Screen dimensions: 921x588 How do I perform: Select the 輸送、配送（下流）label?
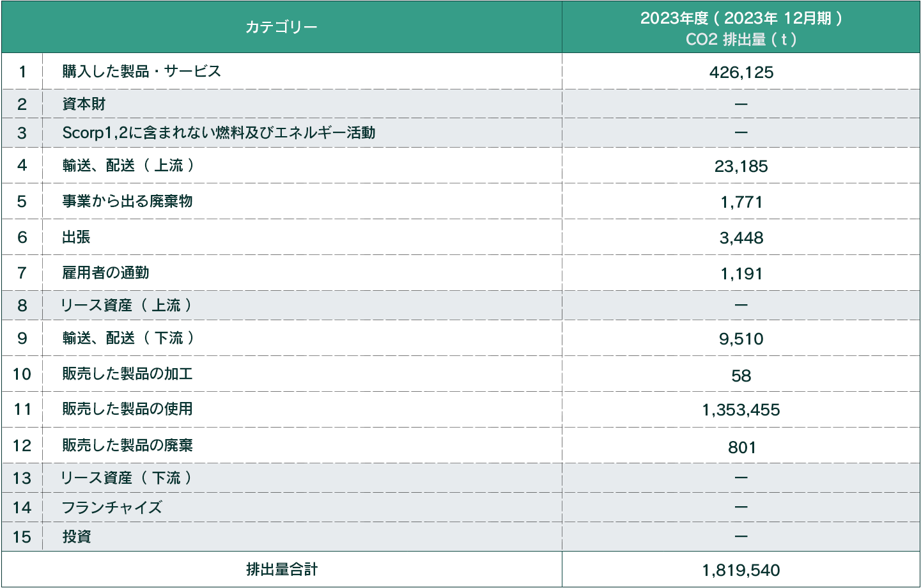click(128, 338)
